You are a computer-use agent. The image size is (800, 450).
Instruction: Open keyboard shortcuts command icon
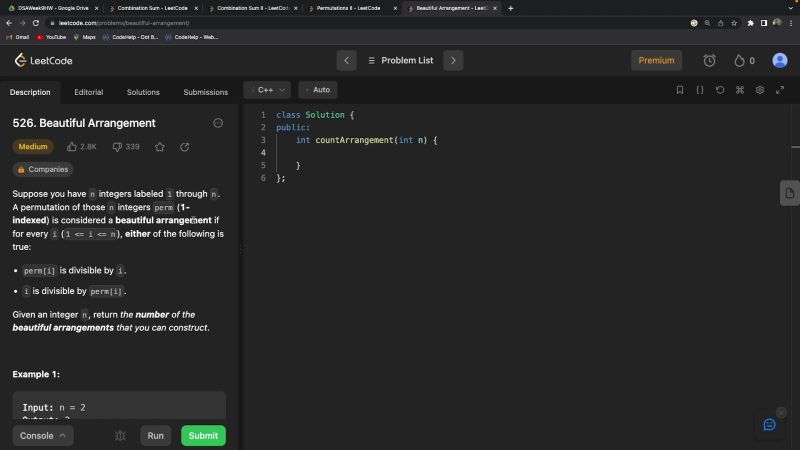740,90
